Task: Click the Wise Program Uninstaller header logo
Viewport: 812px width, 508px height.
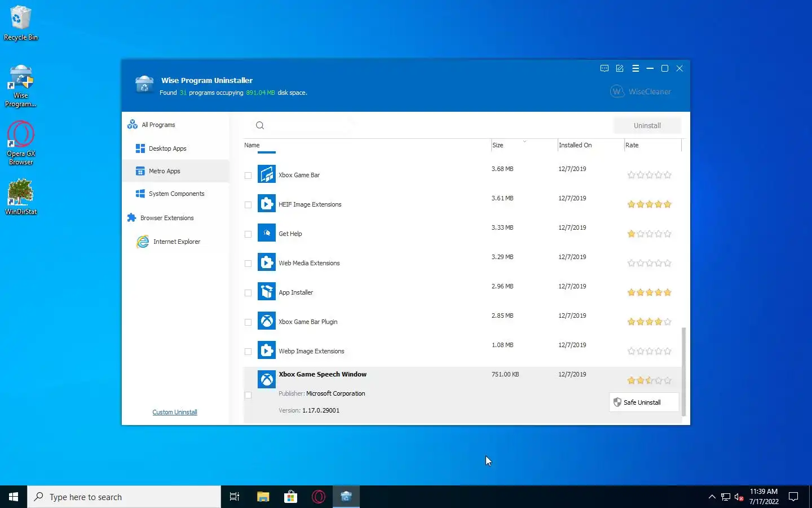Action: point(144,84)
